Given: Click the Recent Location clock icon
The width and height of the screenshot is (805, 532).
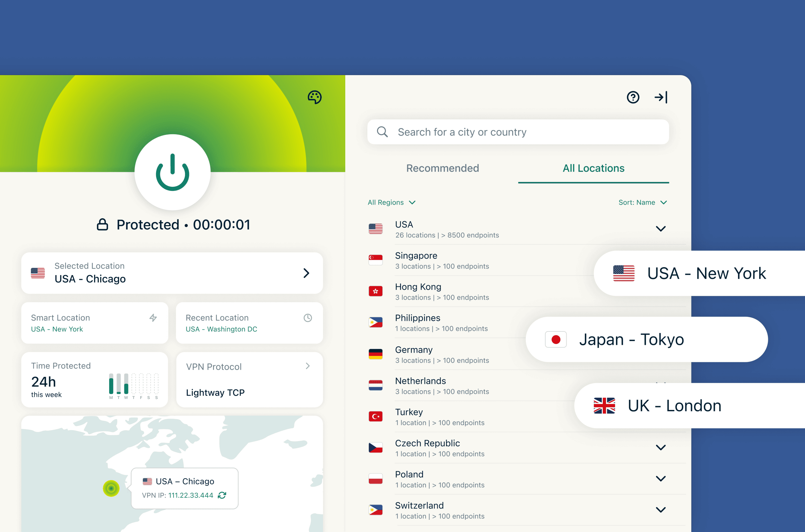Looking at the screenshot, I should tap(307, 318).
